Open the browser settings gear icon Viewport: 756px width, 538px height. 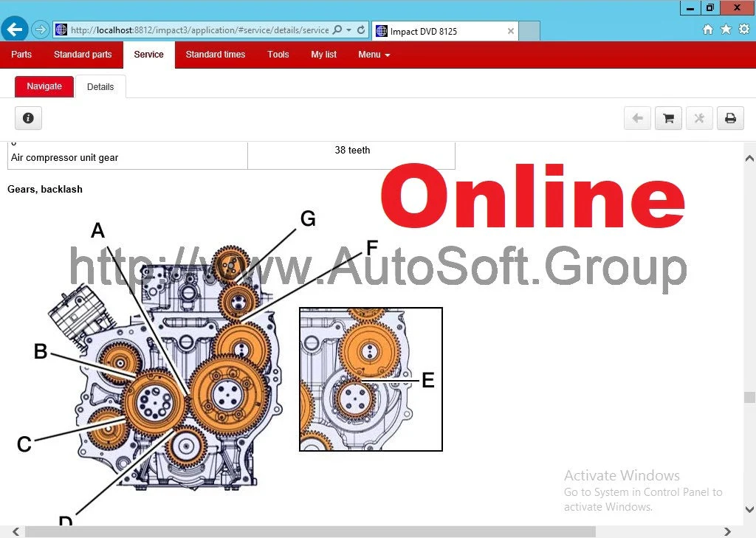743,30
